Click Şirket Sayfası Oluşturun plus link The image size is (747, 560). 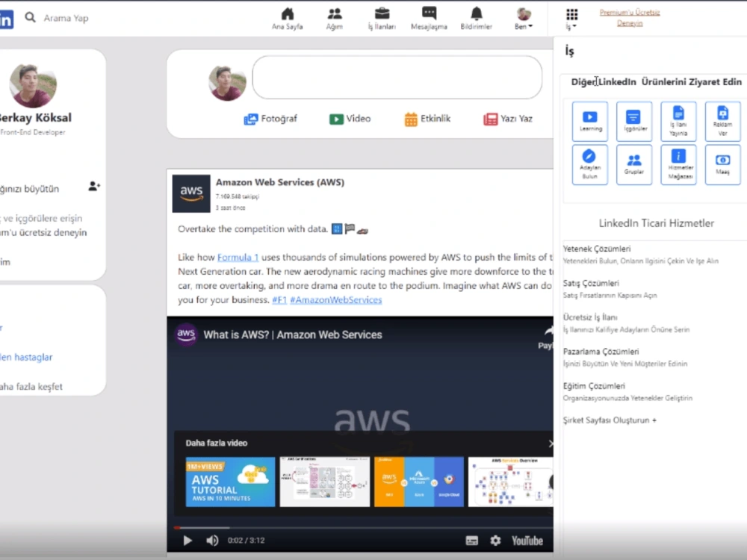click(x=610, y=420)
